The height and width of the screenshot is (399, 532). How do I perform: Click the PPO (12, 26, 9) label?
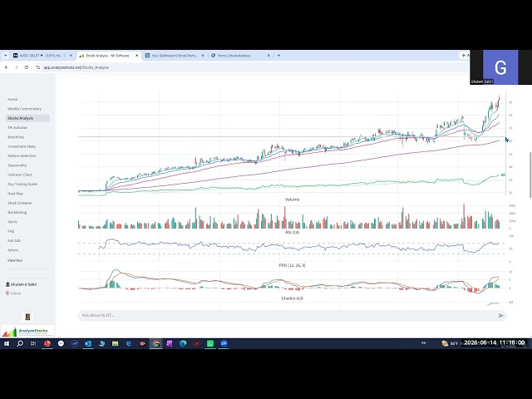tap(292, 265)
